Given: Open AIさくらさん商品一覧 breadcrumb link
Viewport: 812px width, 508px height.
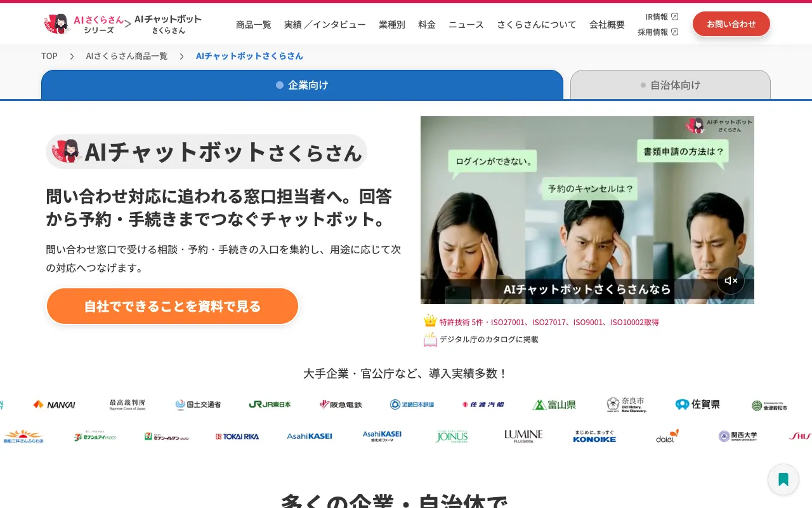Looking at the screenshot, I should pyautogui.click(x=127, y=56).
